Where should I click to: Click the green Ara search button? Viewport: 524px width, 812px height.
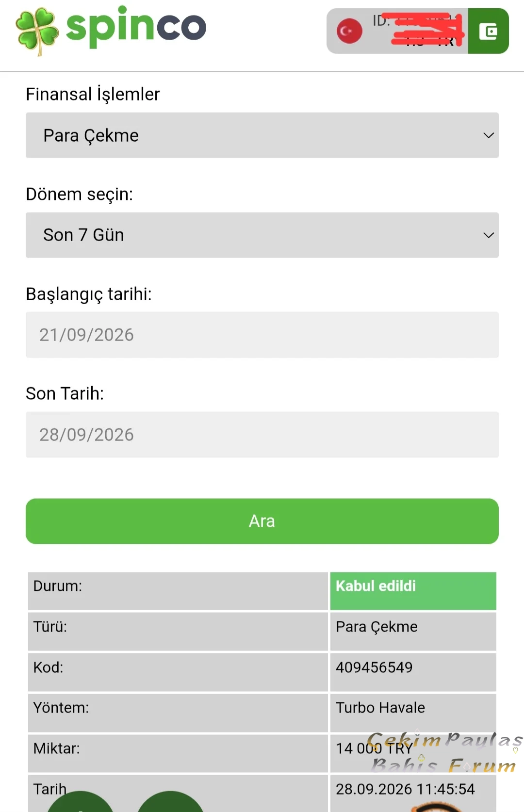262,521
